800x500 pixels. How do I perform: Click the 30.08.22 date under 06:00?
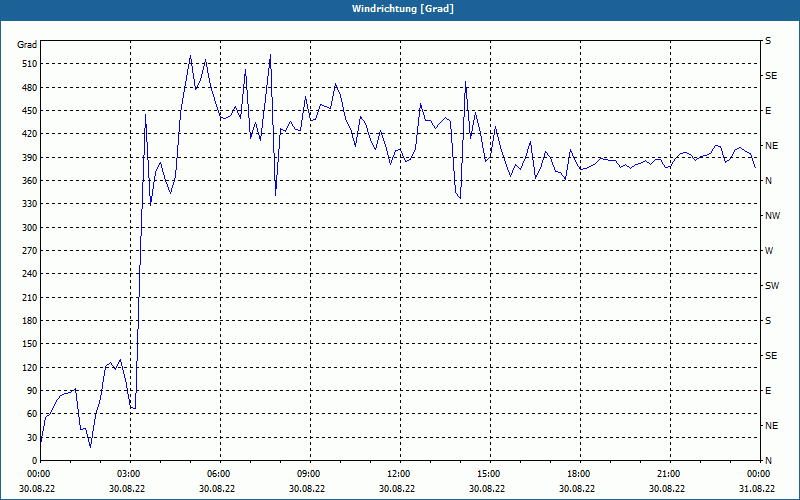click(217, 488)
